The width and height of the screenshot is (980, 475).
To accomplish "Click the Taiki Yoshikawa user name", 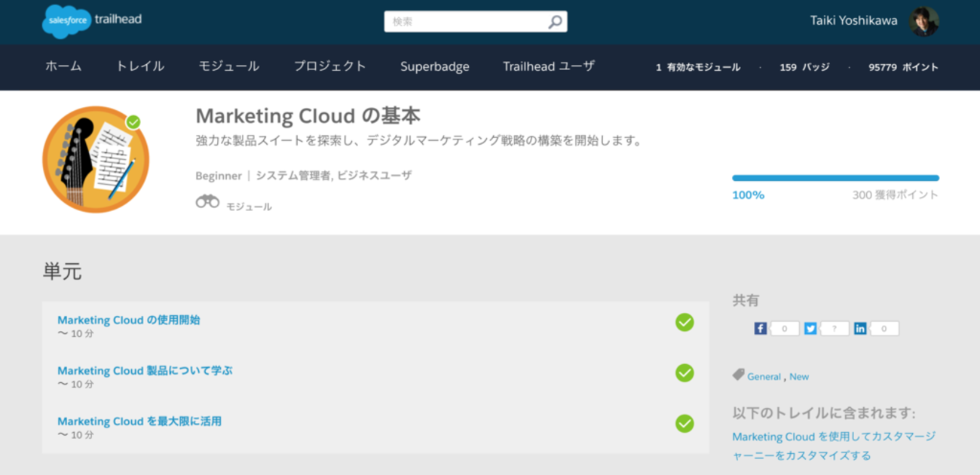I will [854, 21].
